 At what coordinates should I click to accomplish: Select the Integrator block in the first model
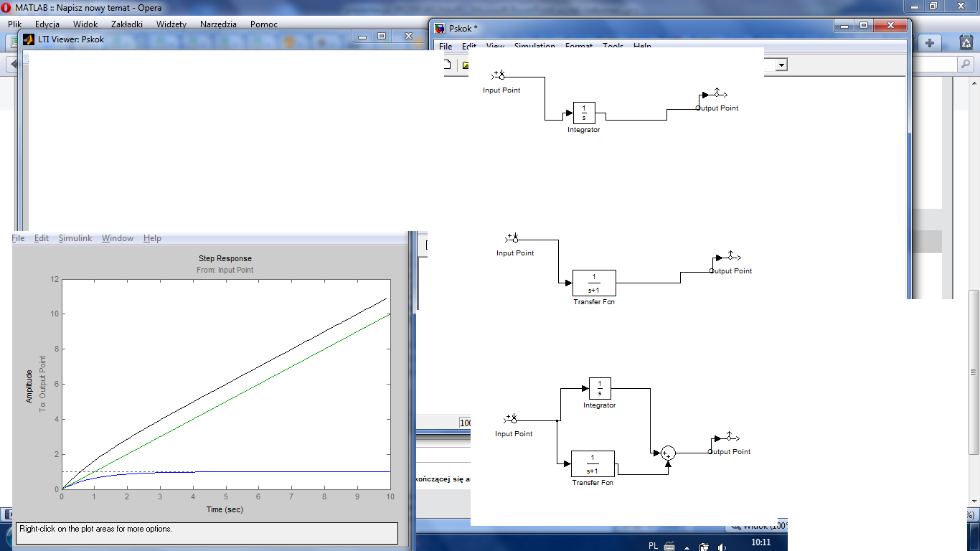click(583, 113)
